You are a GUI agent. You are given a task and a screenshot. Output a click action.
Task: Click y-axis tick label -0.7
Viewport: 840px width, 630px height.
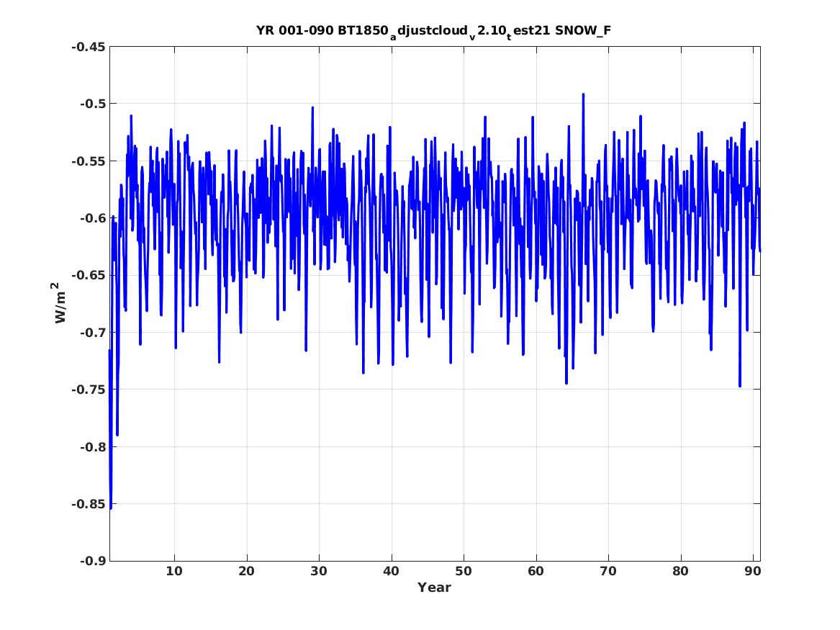(x=92, y=333)
